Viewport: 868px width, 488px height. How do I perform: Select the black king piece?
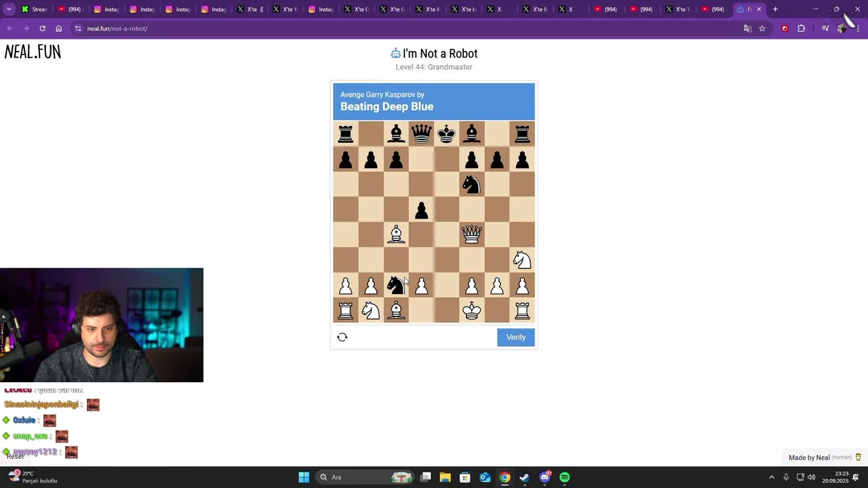pos(446,134)
